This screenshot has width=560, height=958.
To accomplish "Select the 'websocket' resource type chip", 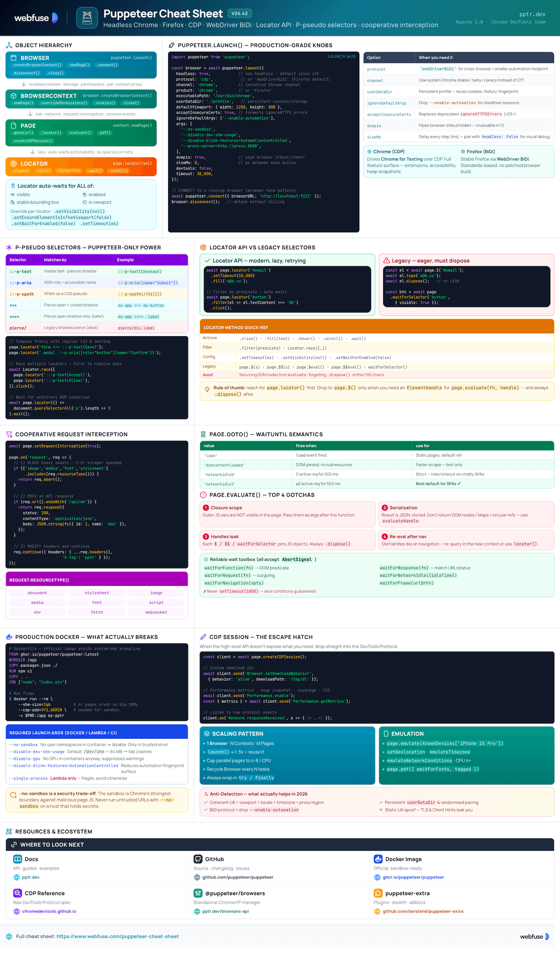I will pyautogui.click(x=156, y=612).
